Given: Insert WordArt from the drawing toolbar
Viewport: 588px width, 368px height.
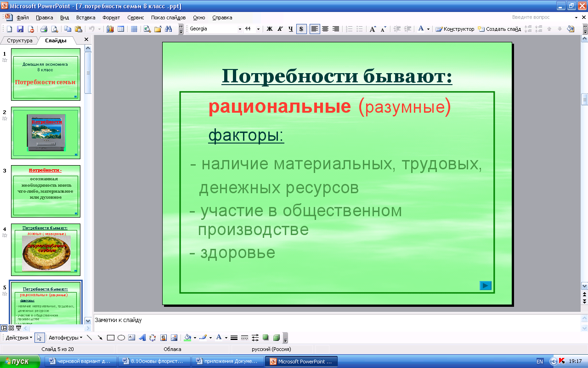Looking at the screenshot, I should click(x=142, y=338).
